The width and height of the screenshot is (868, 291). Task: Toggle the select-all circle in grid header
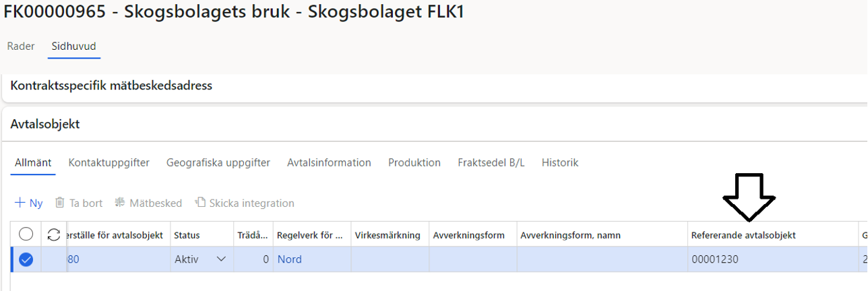[26, 234]
